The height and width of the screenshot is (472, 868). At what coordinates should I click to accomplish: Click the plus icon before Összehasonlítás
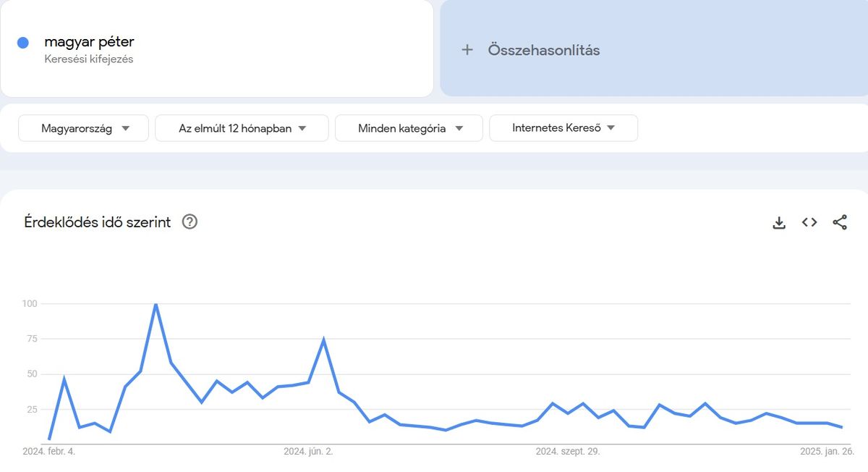click(467, 50)
